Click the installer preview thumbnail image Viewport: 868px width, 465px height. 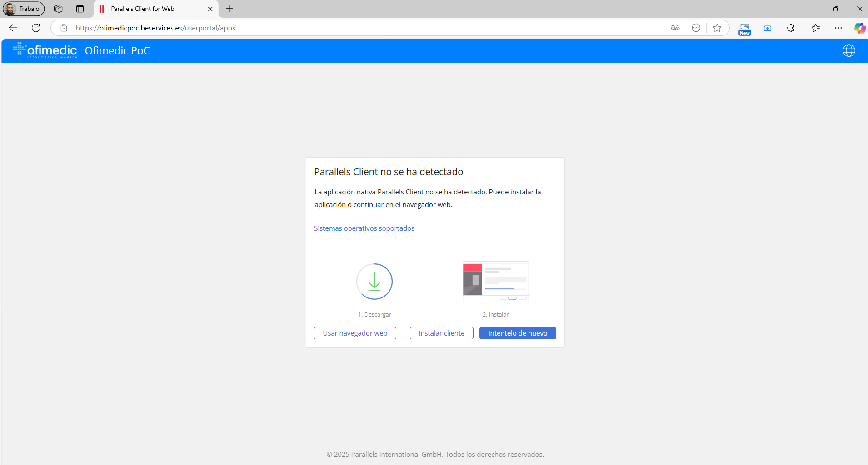(495, 282)
